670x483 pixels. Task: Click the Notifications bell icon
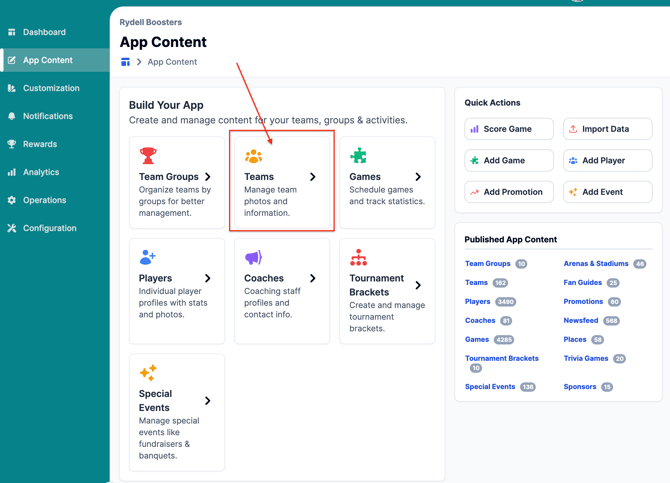(12, 116)
